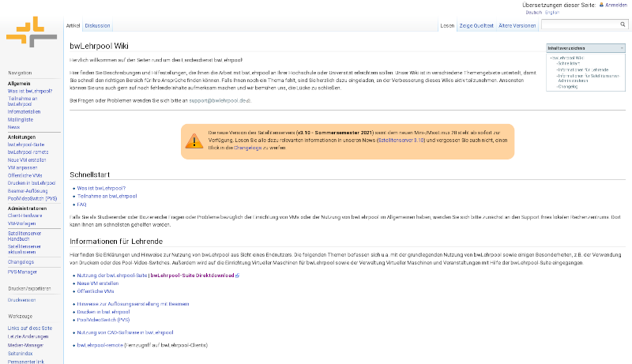Hit the magnifier search icon
Image resolution: width=632 pixels, height=364 pixels.
[x=623, y=24]
